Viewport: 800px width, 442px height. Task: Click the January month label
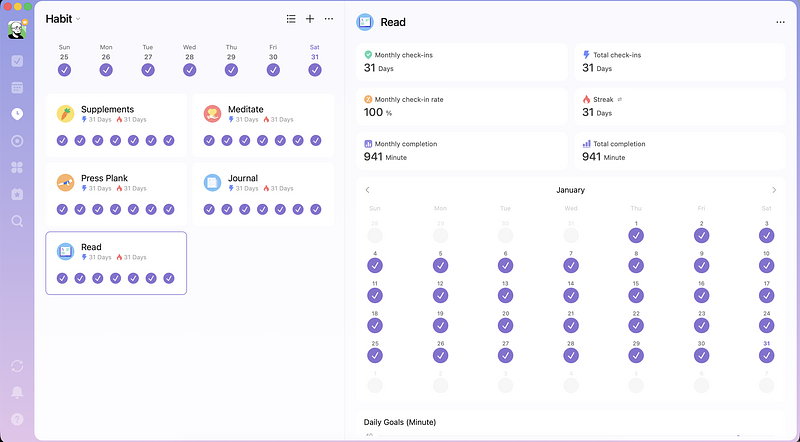point(570,190)
